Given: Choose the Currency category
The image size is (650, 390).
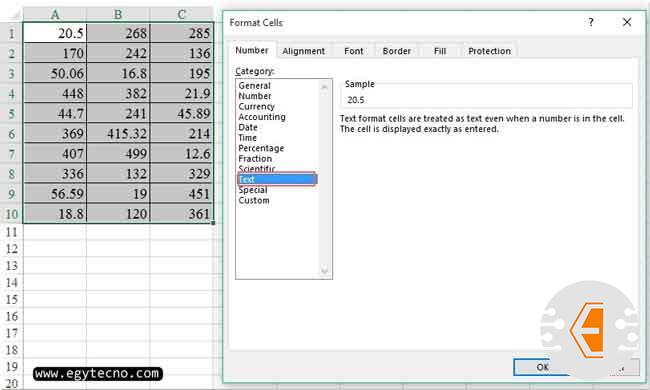Looking at the screenshot, I should point(256,107).
